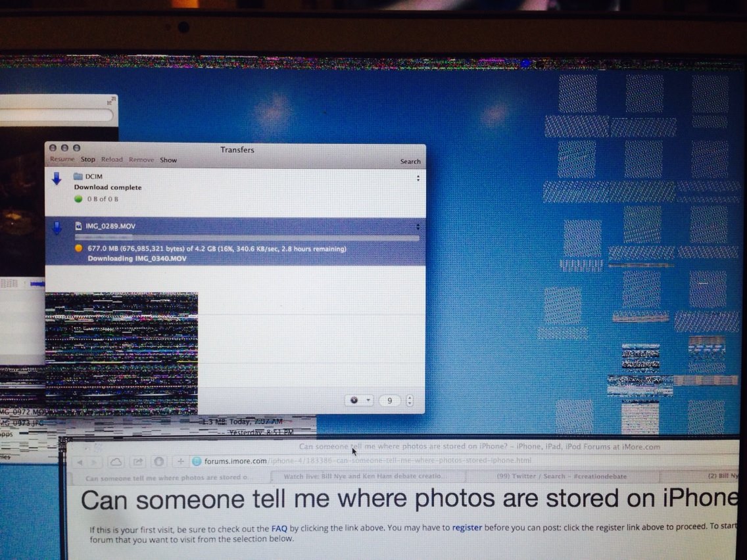
Task: Select the '677.0 MB' transfer status line
Action: (x=217, y=248)
